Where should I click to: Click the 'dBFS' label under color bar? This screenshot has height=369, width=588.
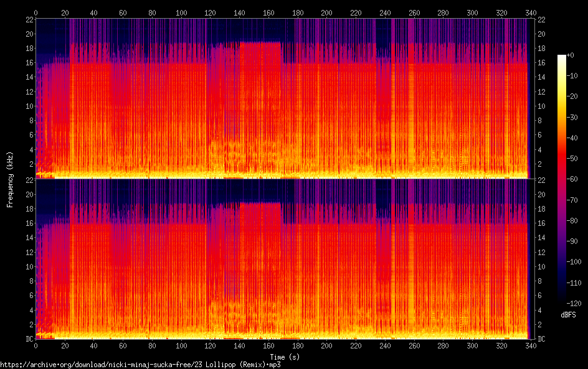[567, 315]
